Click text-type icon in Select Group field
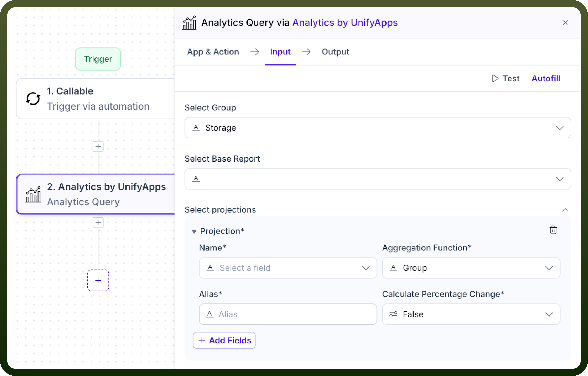This screenshot has height=376, width=588. pyautogui.click(x=196, y=128)
